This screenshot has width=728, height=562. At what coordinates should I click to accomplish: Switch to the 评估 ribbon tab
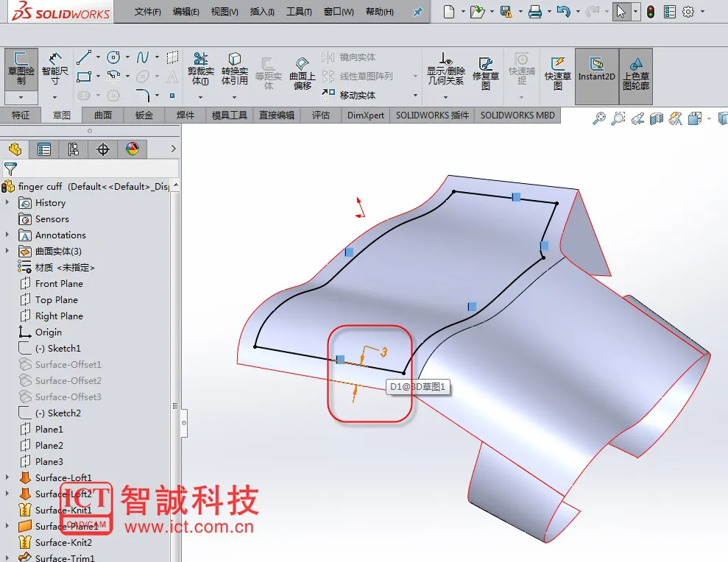coord(320,115)
